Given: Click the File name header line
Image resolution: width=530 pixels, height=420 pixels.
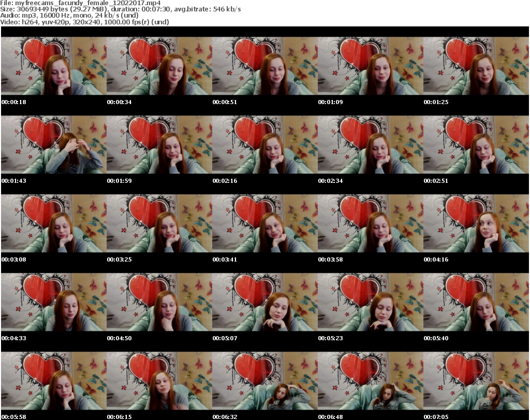Looking at the screenshot, I should point(80,3).
